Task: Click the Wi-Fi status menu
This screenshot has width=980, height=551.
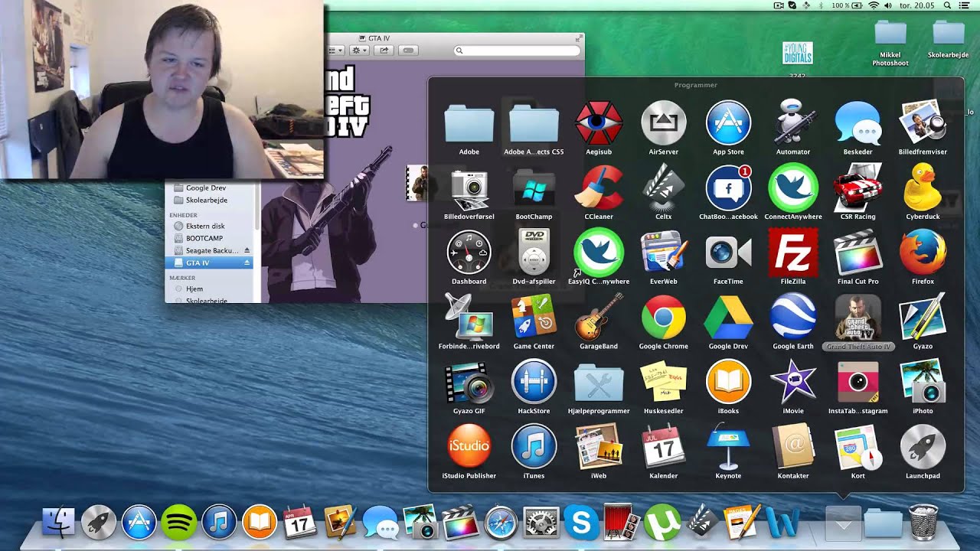Action: pos(874,5)
